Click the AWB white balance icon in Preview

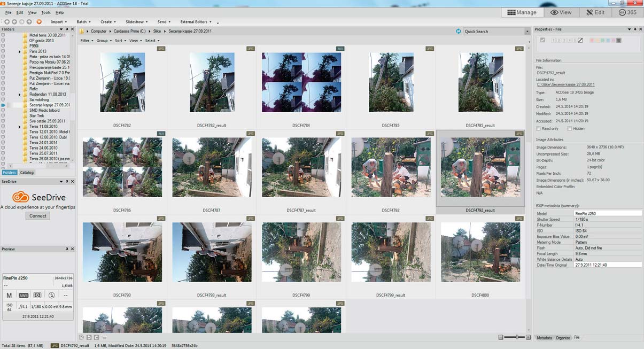point(24,295)
